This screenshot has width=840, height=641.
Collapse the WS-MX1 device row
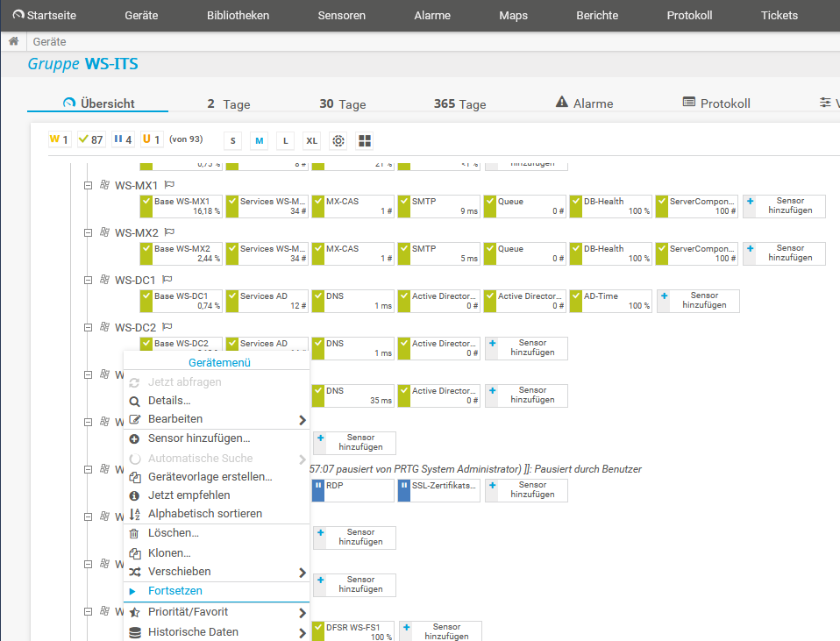click(89, 185)
